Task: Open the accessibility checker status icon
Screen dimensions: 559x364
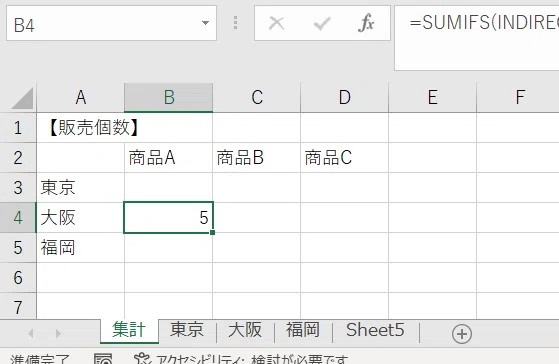Action: 142,359
